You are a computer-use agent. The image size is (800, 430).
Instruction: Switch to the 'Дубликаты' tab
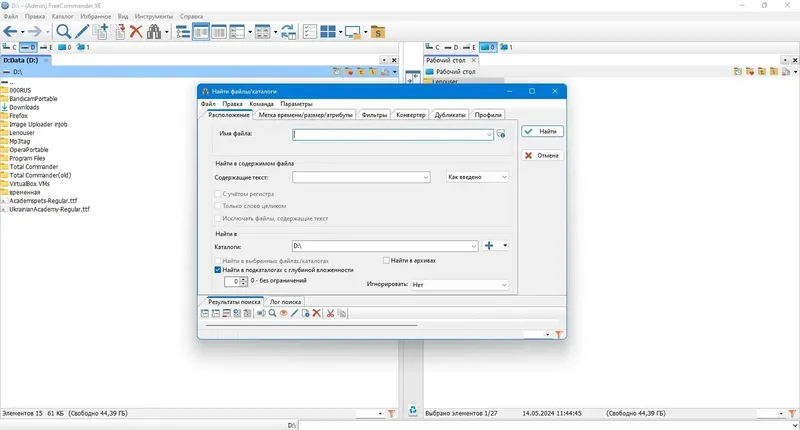coord(450,115)
